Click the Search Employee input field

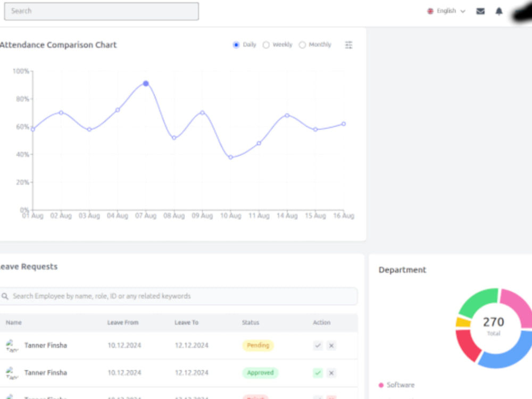click(x=179, y=296)
